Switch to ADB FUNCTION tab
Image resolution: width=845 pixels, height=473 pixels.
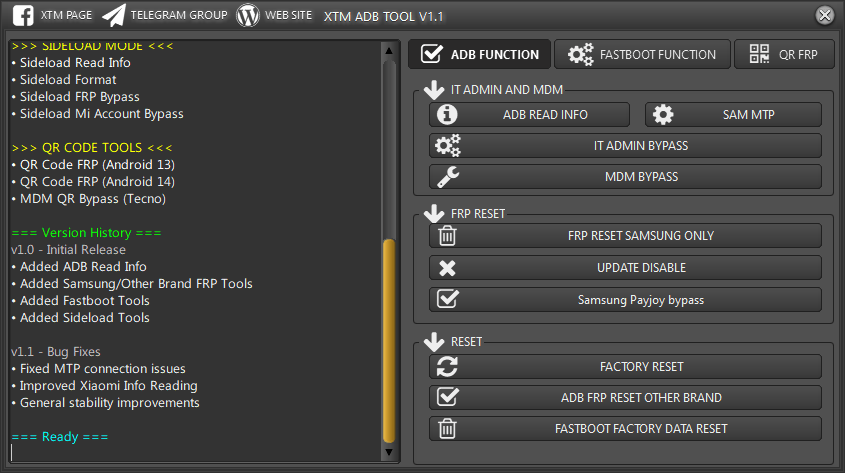480,54
